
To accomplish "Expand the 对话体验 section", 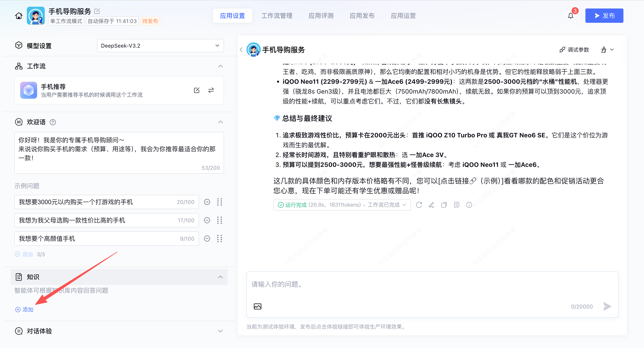I will 220,331.
